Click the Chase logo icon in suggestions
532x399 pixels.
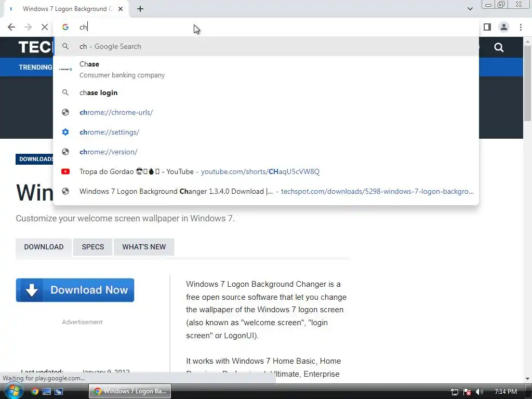click(65, 69)
